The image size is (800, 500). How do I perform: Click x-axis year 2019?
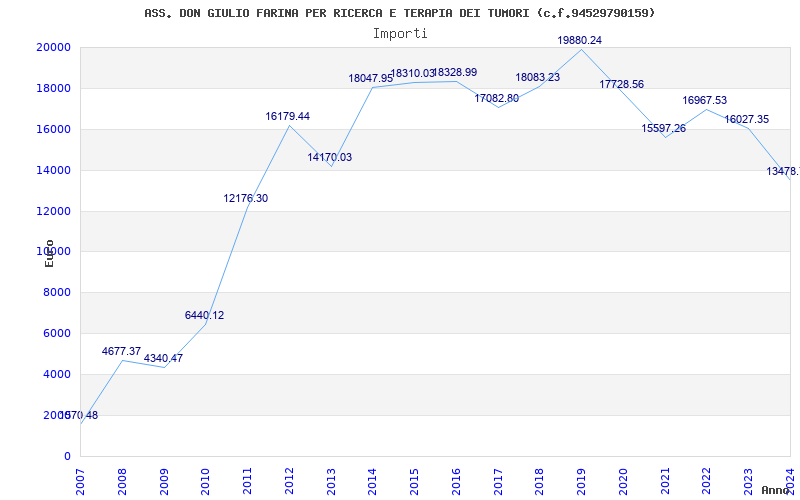tap(582, 482)
